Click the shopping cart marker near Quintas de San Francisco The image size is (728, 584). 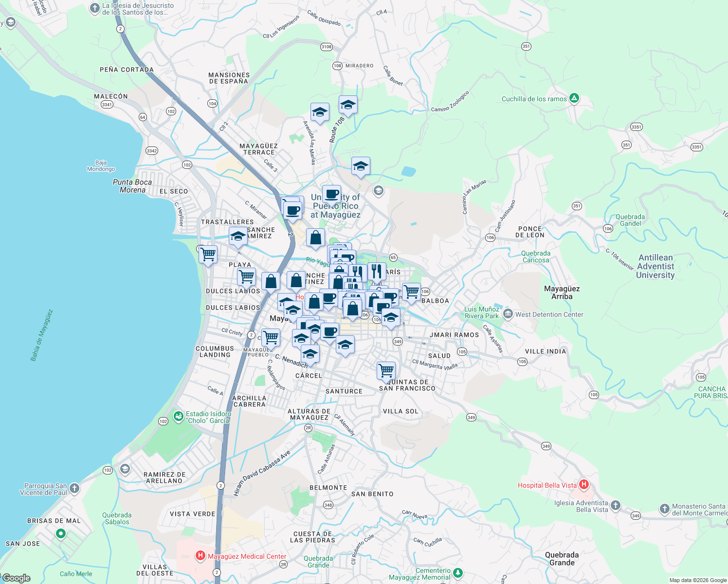coord(386,370)
